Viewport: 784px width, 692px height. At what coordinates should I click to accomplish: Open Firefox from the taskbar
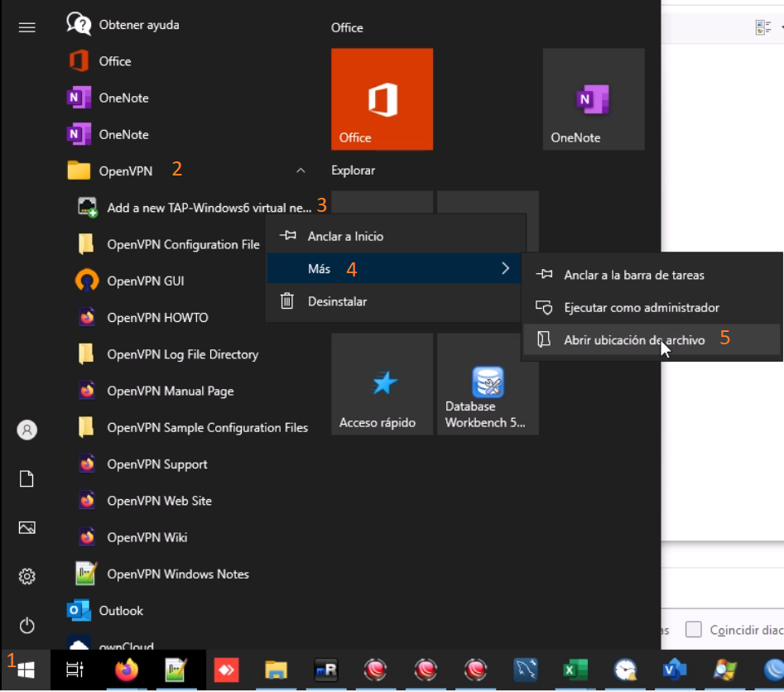[x=127, y=670]
